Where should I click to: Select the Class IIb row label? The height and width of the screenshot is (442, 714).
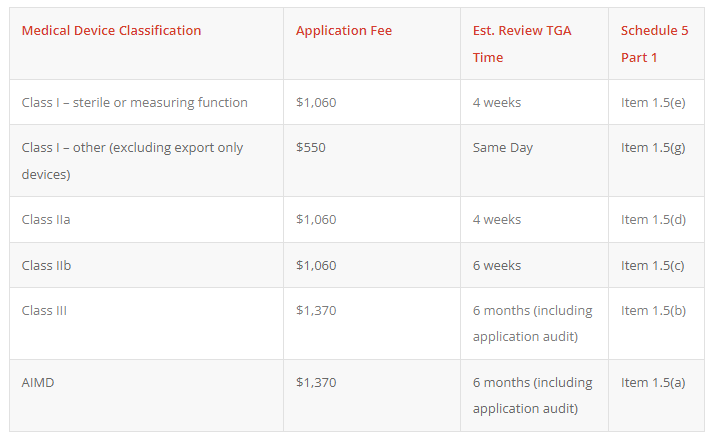coord(46,265)
